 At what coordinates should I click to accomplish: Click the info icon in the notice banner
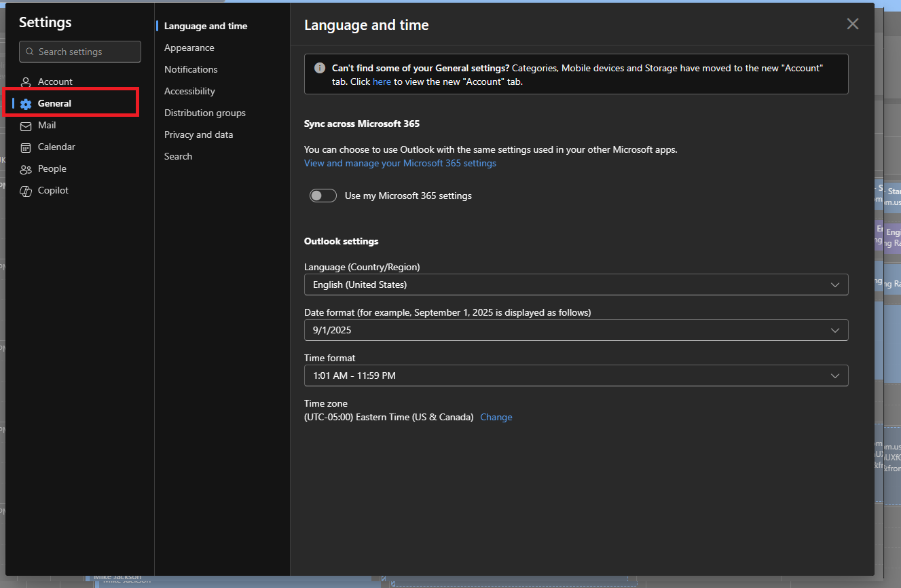click(320, 68)
